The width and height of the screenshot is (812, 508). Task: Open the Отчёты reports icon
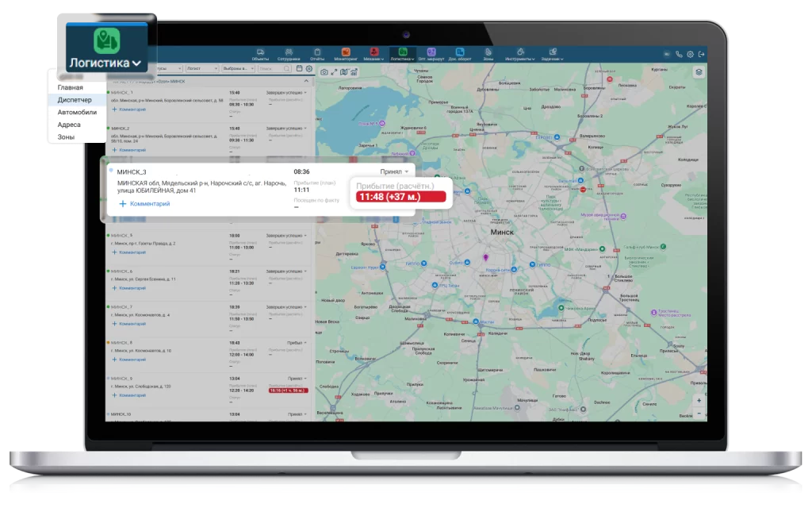tap(317, 54)
